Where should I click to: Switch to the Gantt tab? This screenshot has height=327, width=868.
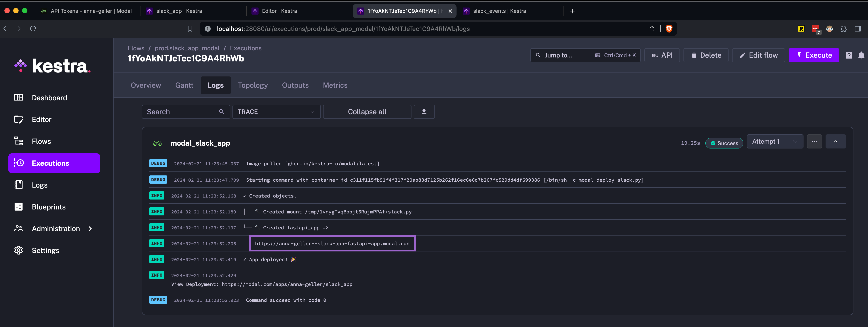(184, 85)
